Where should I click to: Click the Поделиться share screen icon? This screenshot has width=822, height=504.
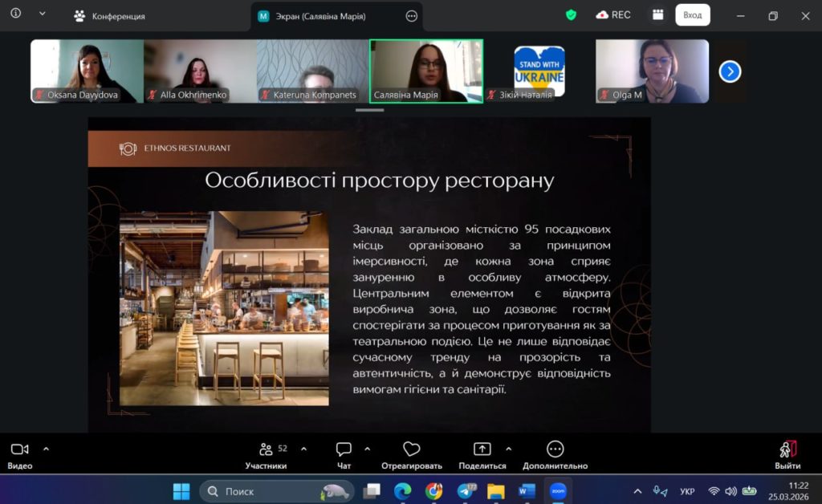482,450
